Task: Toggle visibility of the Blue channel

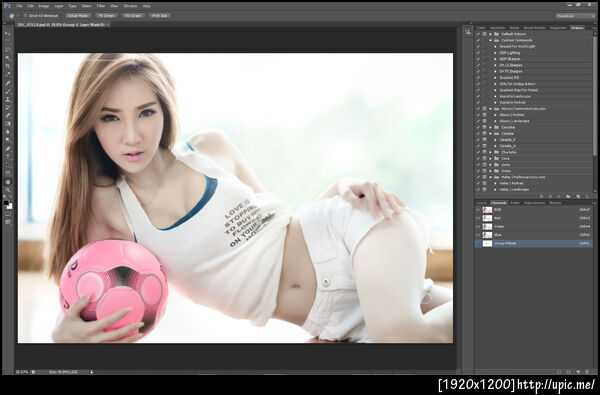Action: pyautogui.click(x=478, y=235)
